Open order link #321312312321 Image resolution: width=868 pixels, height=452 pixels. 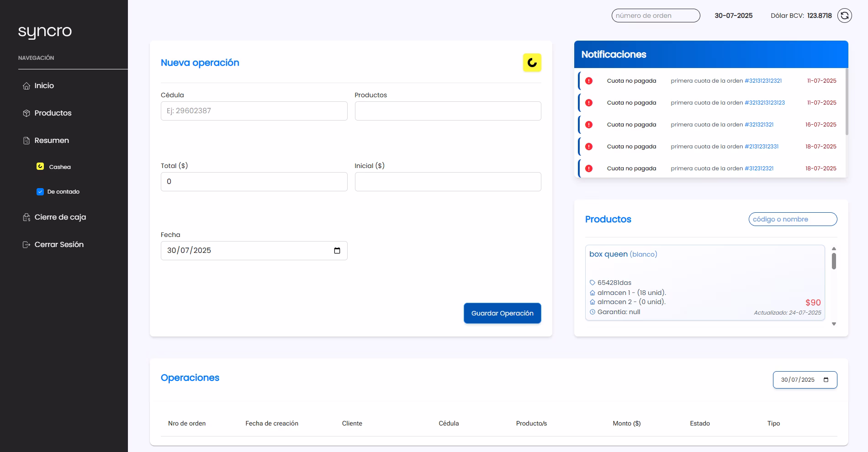763,81
